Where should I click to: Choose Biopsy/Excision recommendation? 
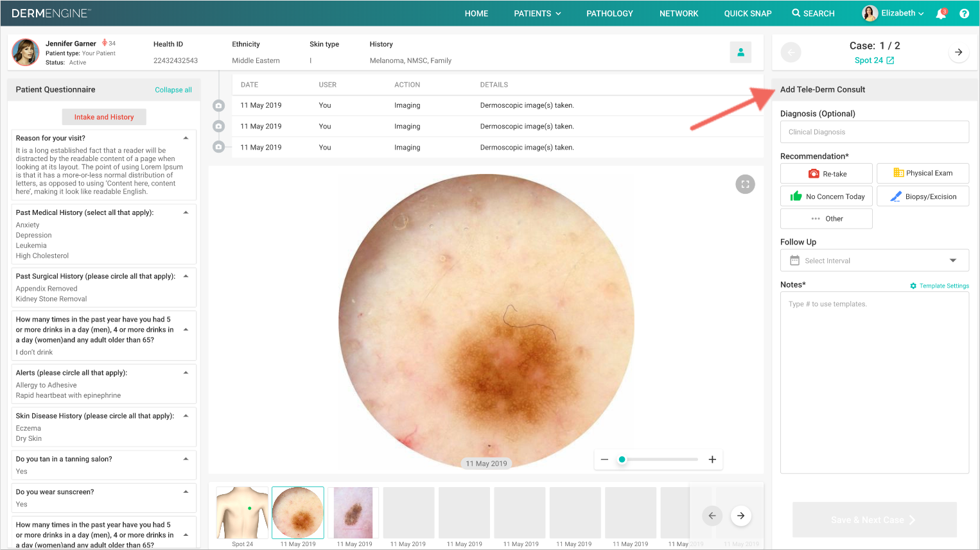click(x=923, y=196)
